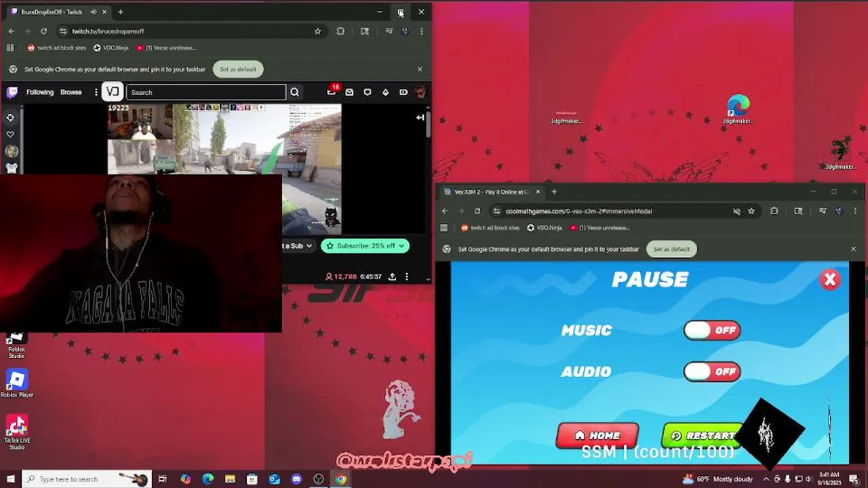The image size is (868, 488).
Task: Dismiss default browser infobar in Twitch window
Action: click(x=420, y=69)
